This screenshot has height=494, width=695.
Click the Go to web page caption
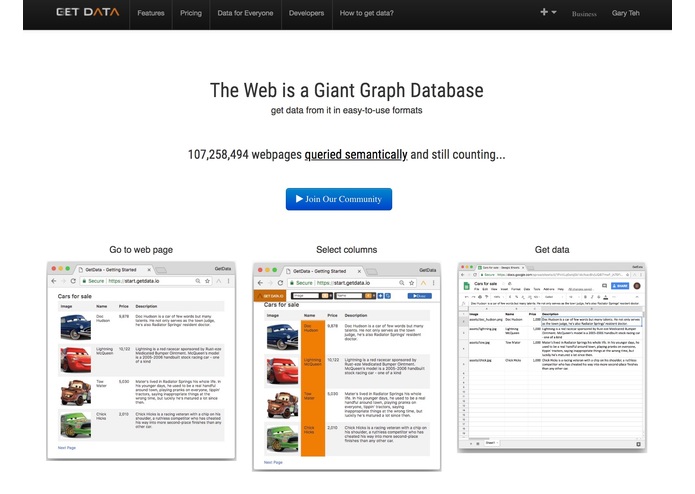point(141,250)
